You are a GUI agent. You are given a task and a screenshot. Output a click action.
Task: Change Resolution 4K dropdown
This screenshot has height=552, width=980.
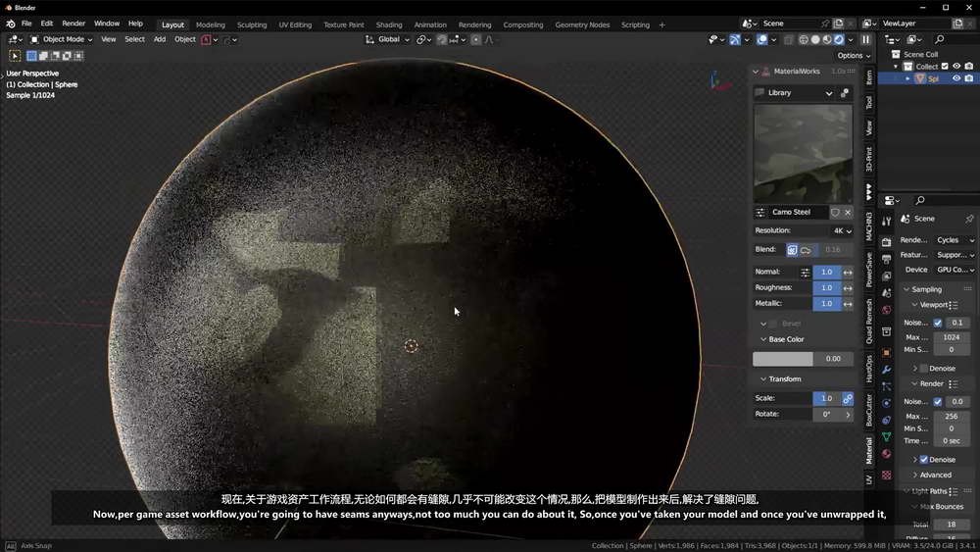(842, 230)
